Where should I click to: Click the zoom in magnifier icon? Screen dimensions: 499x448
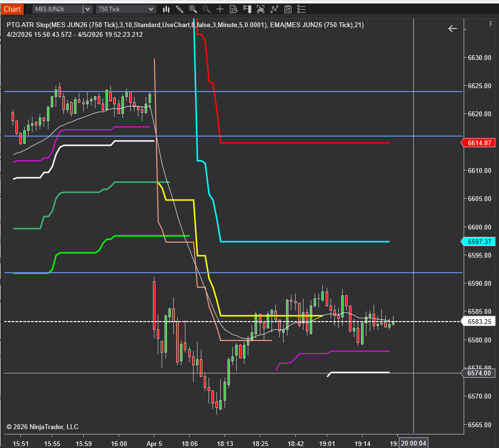point(193,9)
